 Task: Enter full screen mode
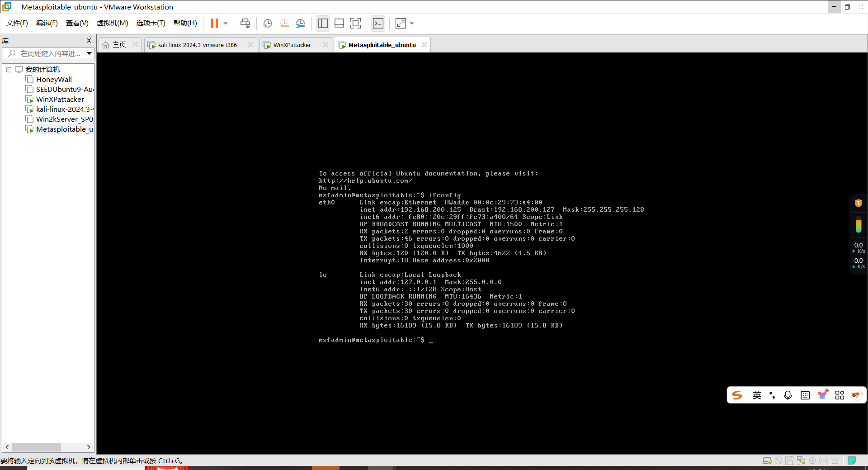pyautogui.click(x=356, y=24)
